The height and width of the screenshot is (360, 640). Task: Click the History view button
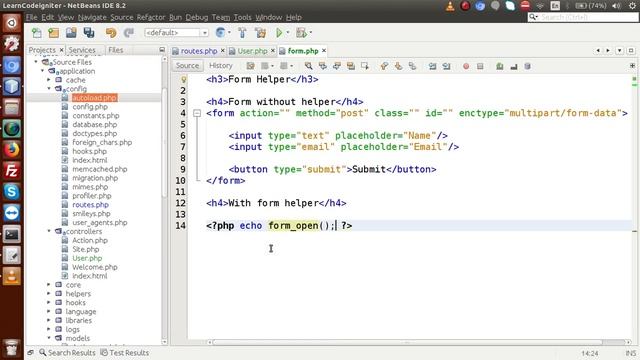[x=220, y=66]
